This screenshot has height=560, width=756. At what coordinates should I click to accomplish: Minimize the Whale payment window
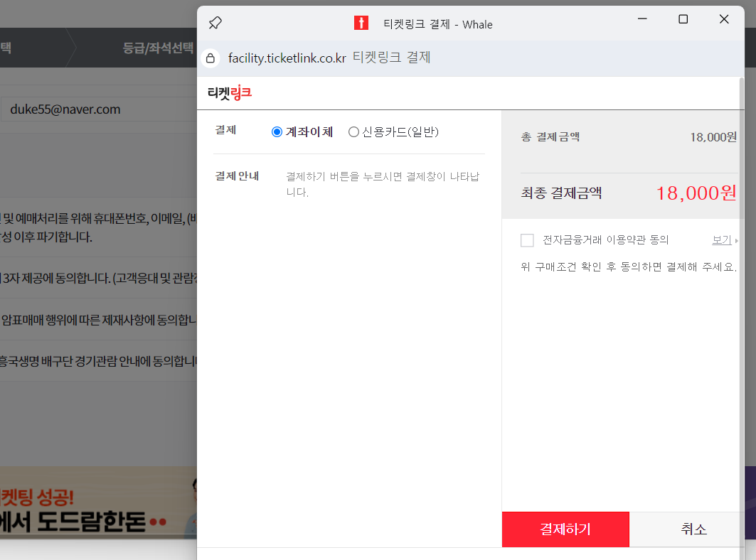click(x=642, y=18)
